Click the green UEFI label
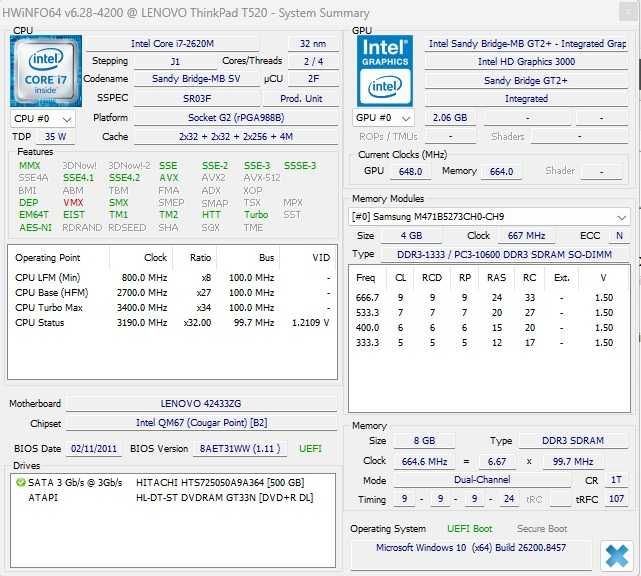 [x=310, y=448]
